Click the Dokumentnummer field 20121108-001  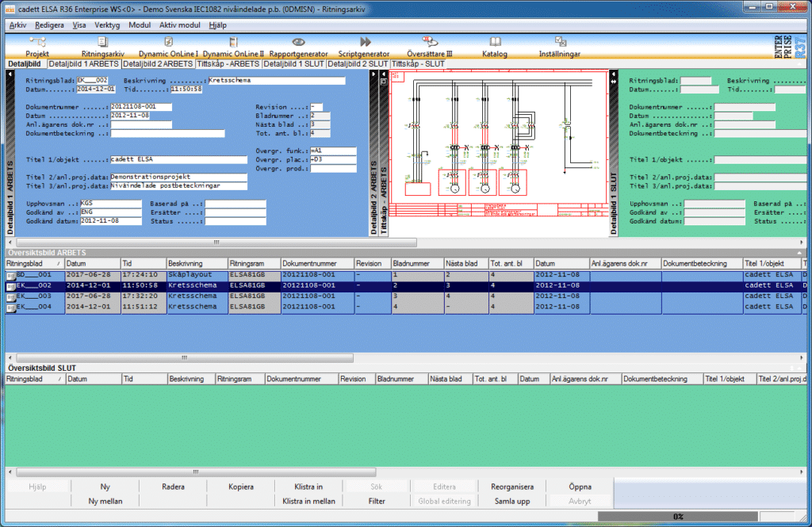[x=141, y=107]
